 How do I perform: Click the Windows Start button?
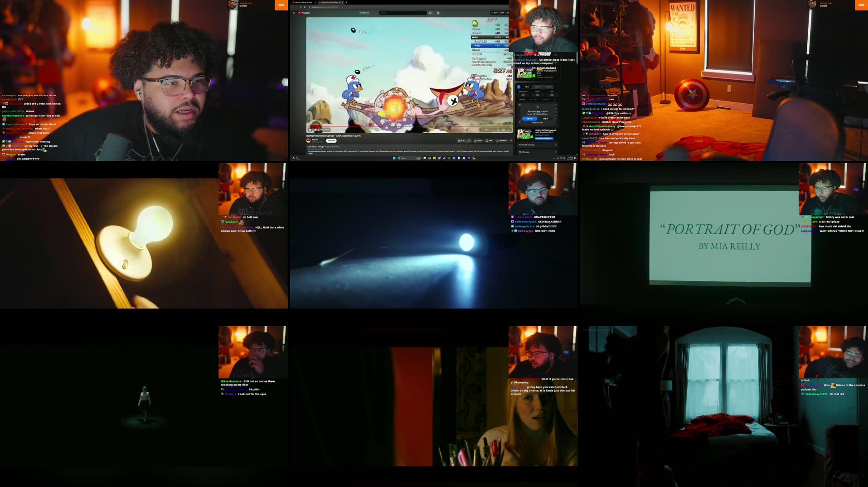pos(394,158)
